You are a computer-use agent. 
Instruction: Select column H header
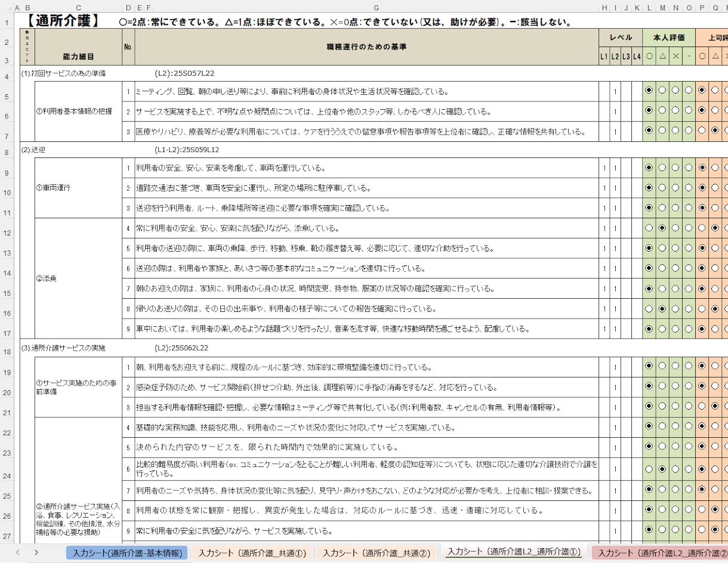tap(604, 7)
